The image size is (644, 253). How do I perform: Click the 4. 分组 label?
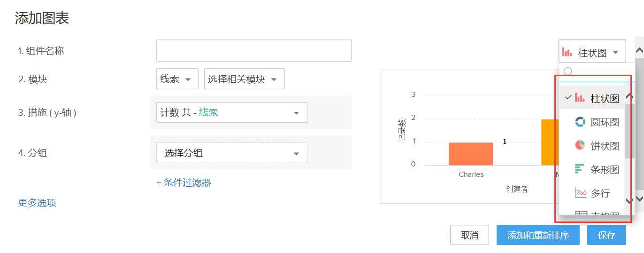tap(33, 153)
